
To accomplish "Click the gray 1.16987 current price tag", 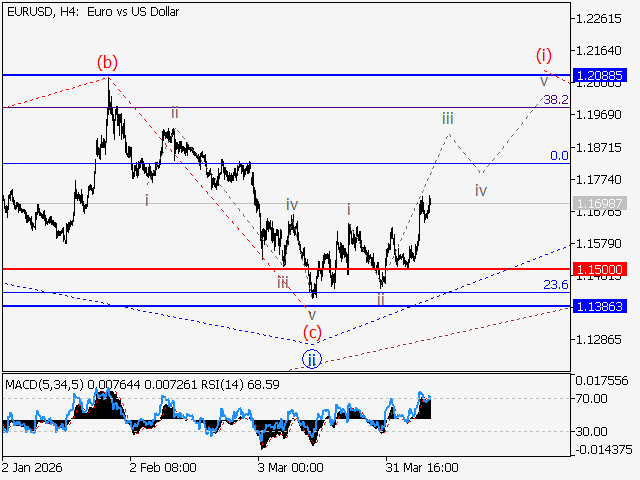I will click(600, 204).
